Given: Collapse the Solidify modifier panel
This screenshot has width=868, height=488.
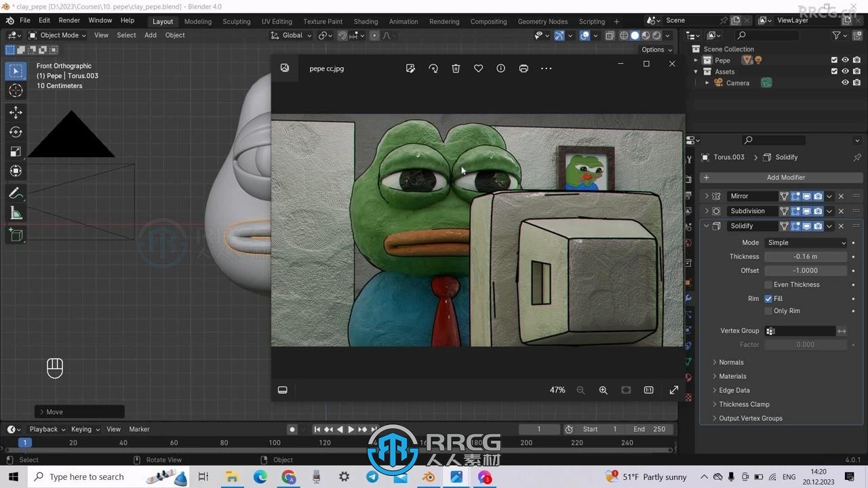Looking at the screenshot, I should click(x=707, y=226).
